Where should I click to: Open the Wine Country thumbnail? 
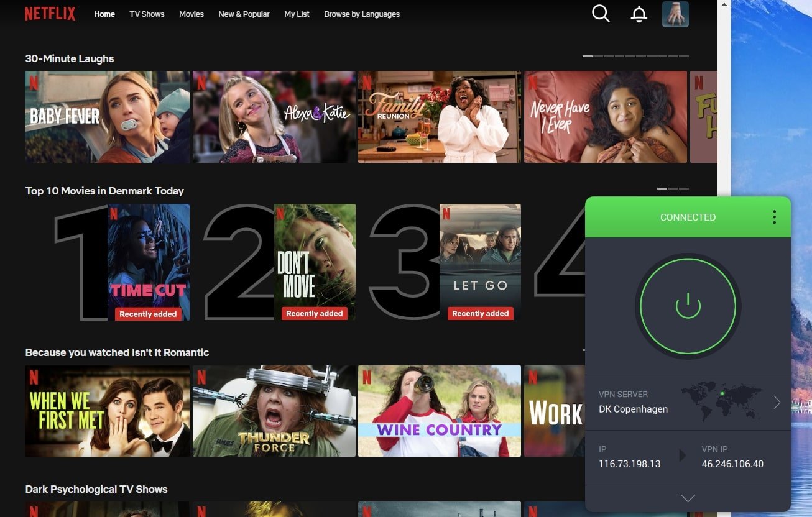[440, 411]
